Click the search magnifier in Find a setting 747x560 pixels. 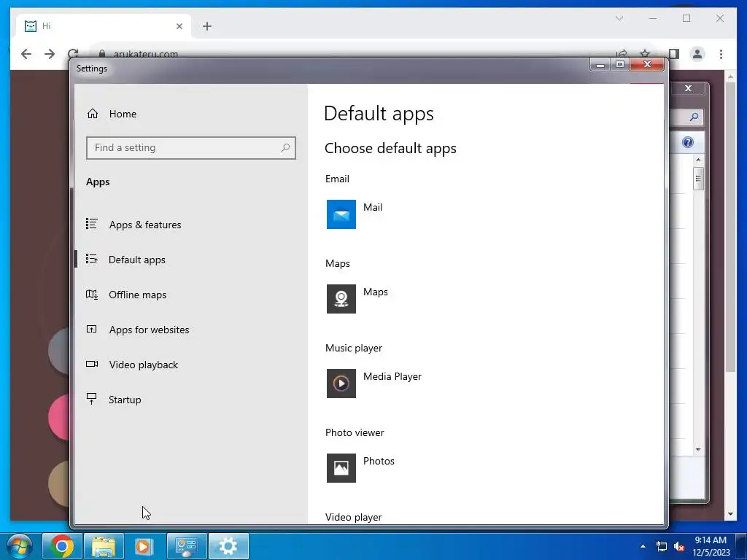click(x=285, y=147)
